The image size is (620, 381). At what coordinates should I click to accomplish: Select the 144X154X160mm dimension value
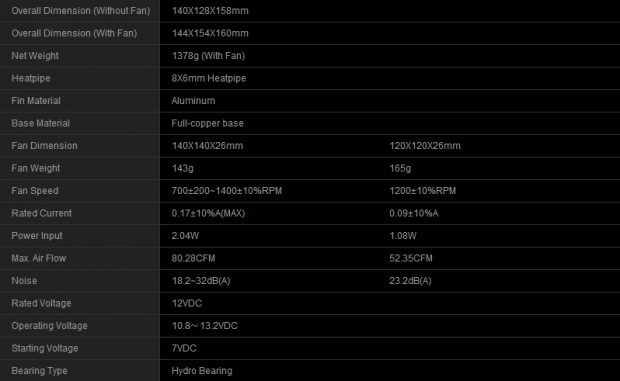click(210, 34)
